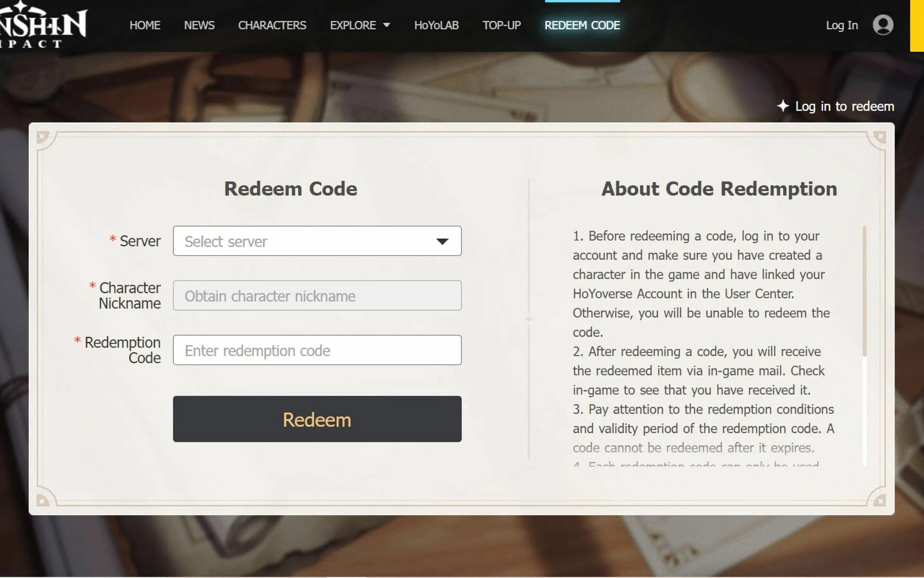Click the user account profile icon

tap(882, 25)
